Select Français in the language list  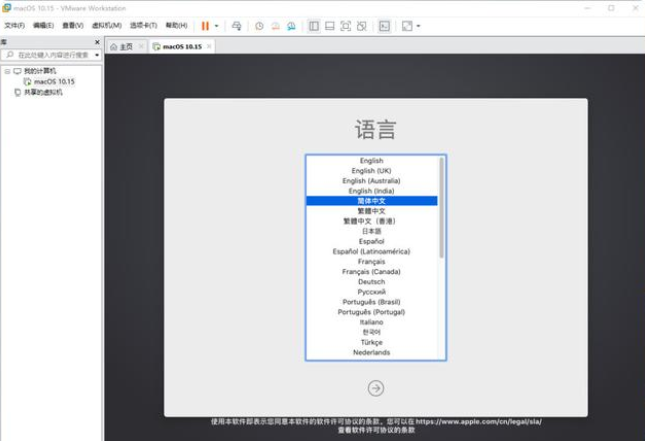pos(371,261)
